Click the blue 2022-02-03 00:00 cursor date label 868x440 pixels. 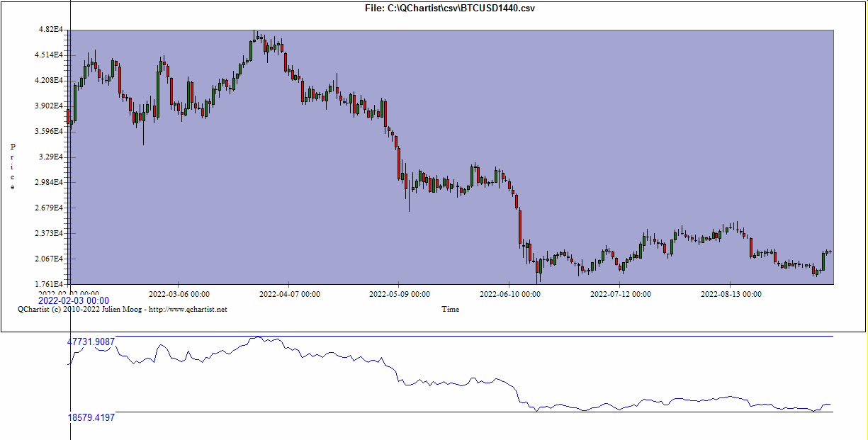pyautogui.click(x=73, y=301)
